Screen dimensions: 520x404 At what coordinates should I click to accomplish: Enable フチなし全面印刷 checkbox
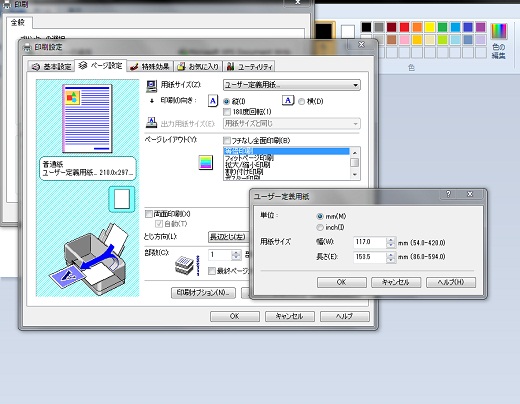tap(227, 140)
